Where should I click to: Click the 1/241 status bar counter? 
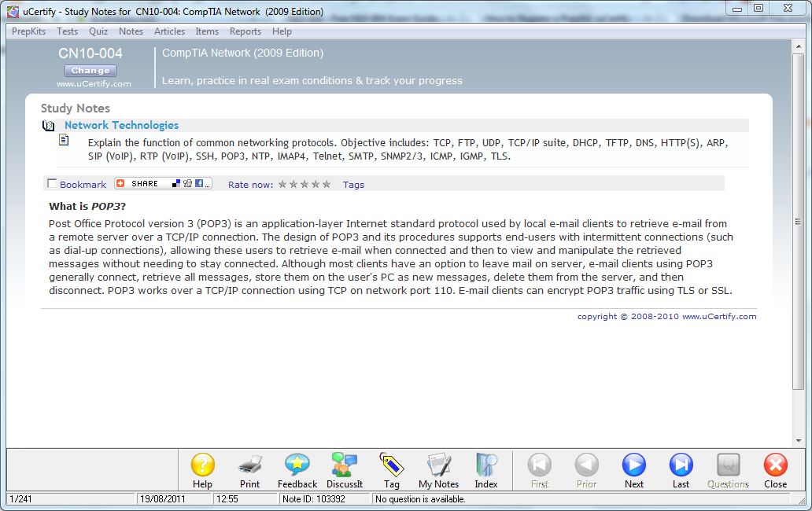[x=20, y=499]
